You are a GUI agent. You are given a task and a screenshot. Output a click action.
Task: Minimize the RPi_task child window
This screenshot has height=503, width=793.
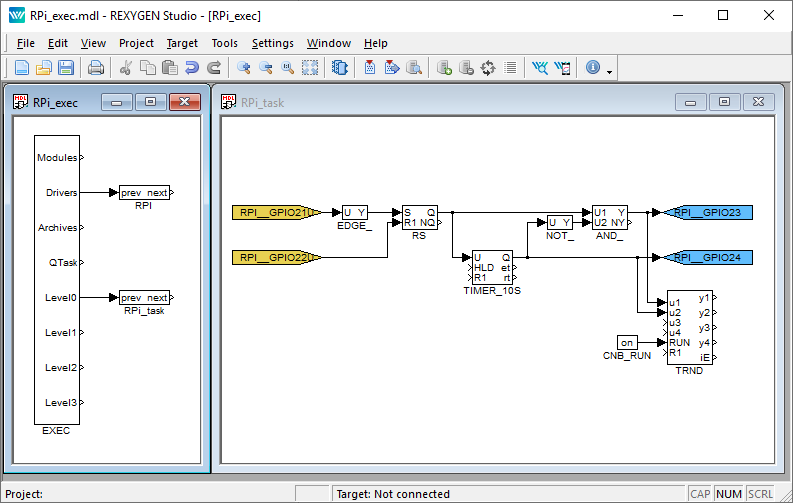click(689, 102)
